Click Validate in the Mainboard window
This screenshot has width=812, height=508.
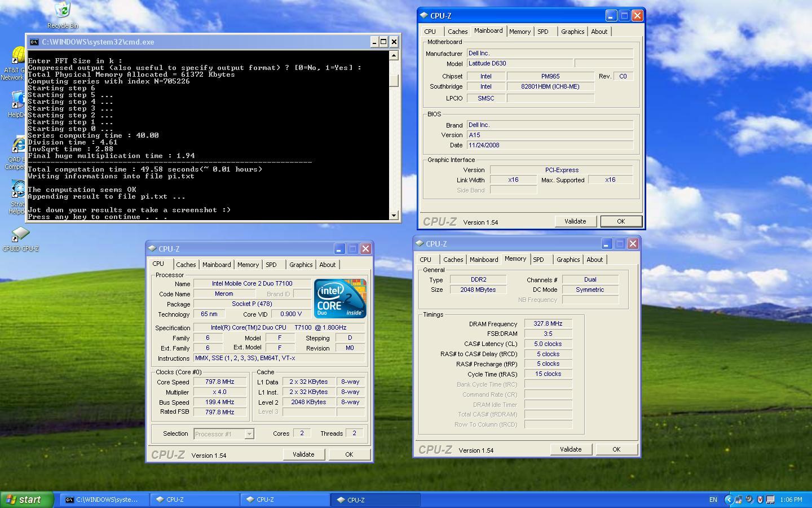(575, 221)
